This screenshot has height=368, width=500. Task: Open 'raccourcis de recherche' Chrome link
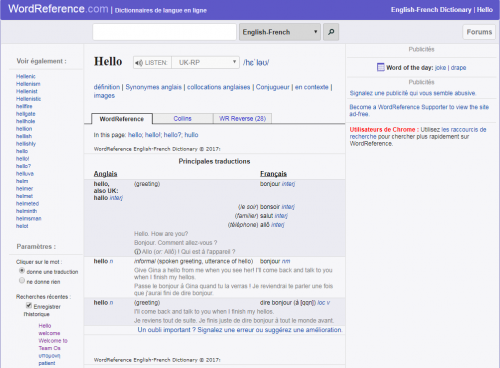click(x=418, y=133)
